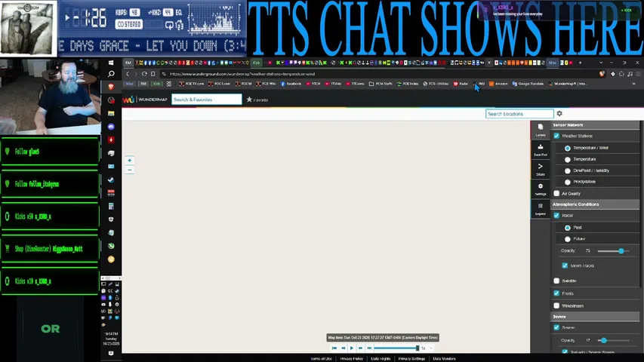Click the bookmark page icon by the address bar

coord(153,74)
